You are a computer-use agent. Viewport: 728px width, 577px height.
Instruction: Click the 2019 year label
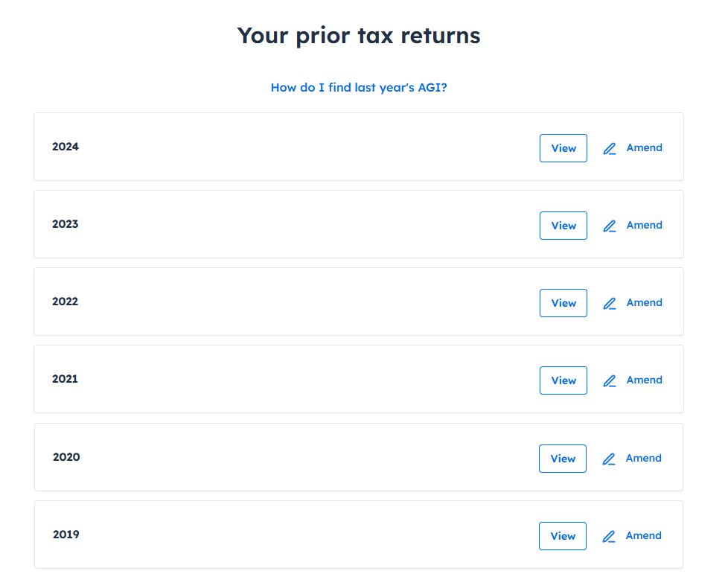click(x=66, y=535)
